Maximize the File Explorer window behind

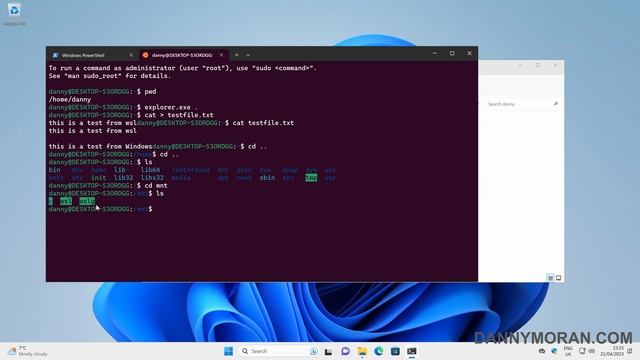(x=538, y=65)
